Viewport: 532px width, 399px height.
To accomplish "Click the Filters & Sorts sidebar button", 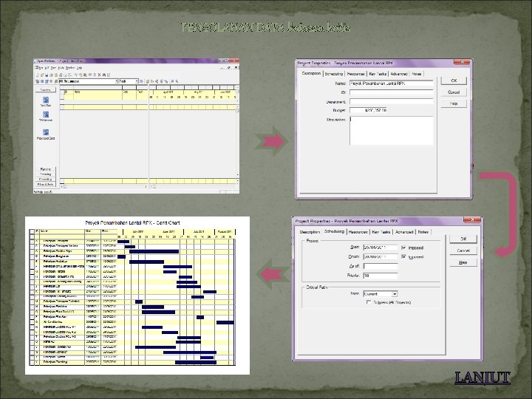I will [46, 184].
